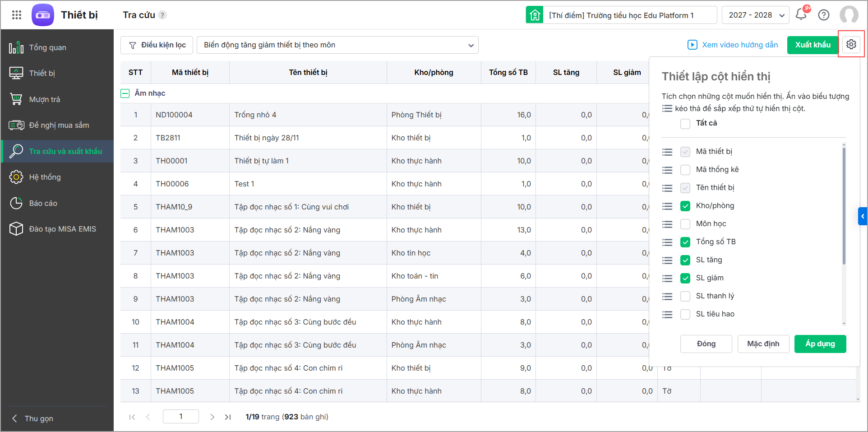Click the Áp dụng button
The height and width of the screenshot is (432, 868).
820,344
